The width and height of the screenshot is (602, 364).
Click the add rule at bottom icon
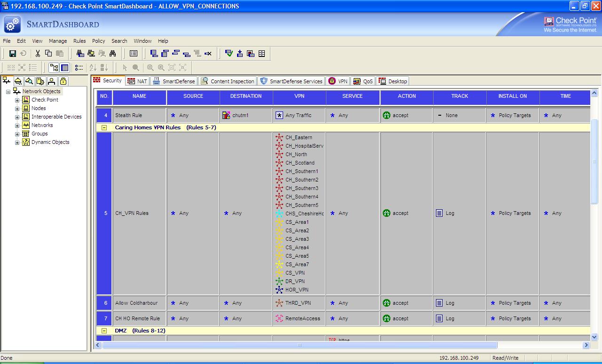tap(154, 54)
